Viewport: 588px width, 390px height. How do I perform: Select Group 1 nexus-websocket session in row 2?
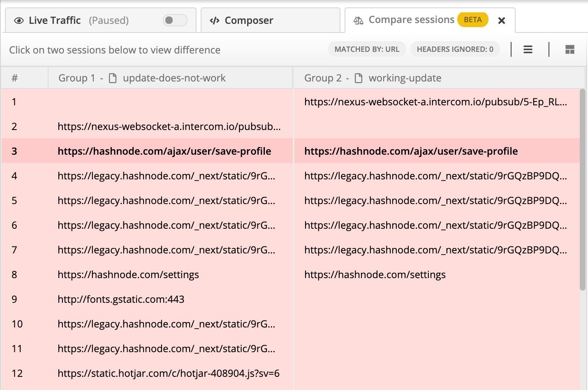click(x=169, y=126)
